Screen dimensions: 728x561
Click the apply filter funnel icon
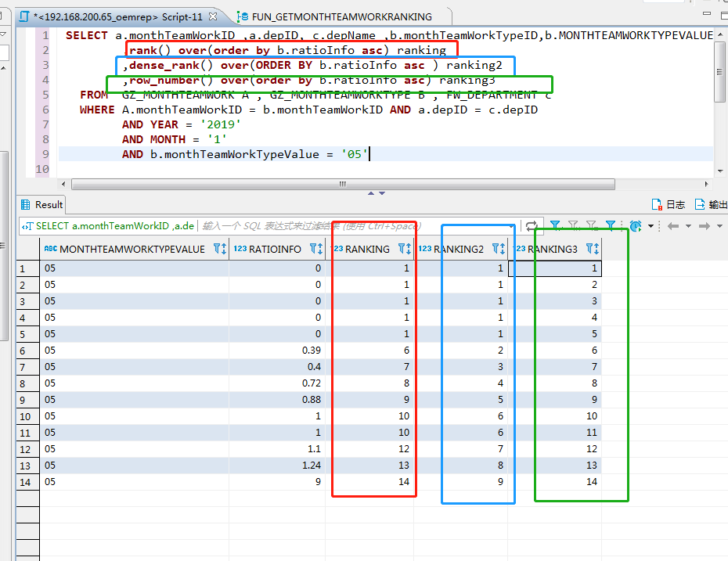coord(555,225)
